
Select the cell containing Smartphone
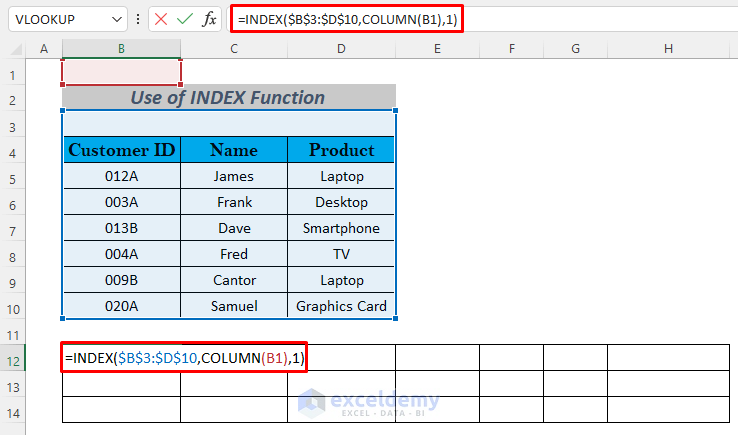pos(341,228)
